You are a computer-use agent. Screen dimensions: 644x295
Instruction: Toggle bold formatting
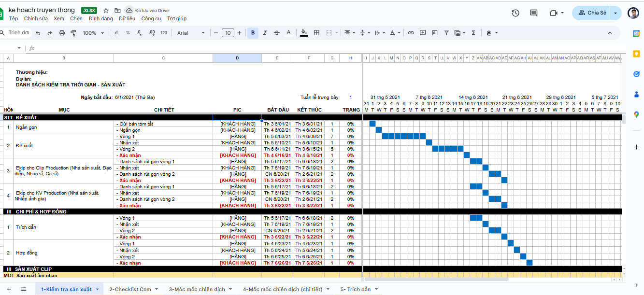coord(253,33)
